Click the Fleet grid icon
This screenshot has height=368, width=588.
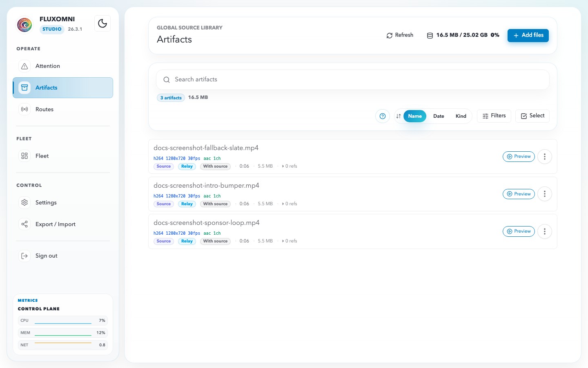point(24,156)
